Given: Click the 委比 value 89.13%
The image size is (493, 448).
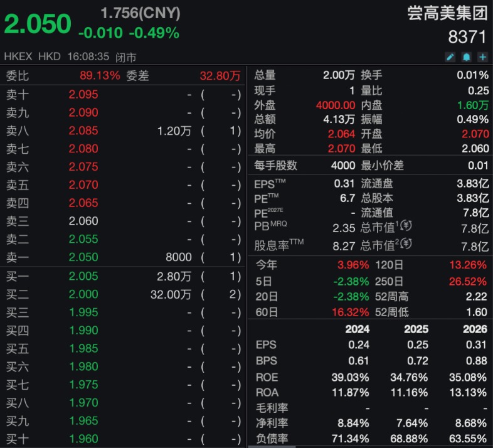Looking at the screenshot, I should click(100, 75).
